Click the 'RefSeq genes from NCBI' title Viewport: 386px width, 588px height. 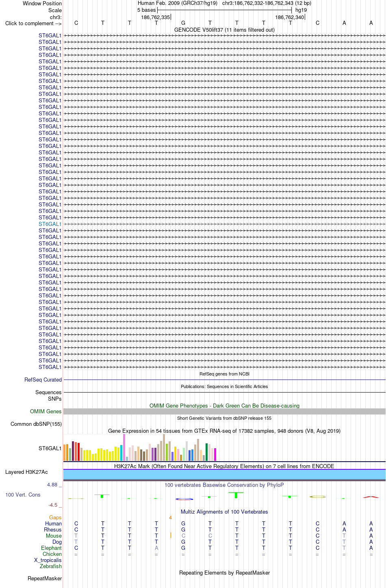tap(224, 374)
